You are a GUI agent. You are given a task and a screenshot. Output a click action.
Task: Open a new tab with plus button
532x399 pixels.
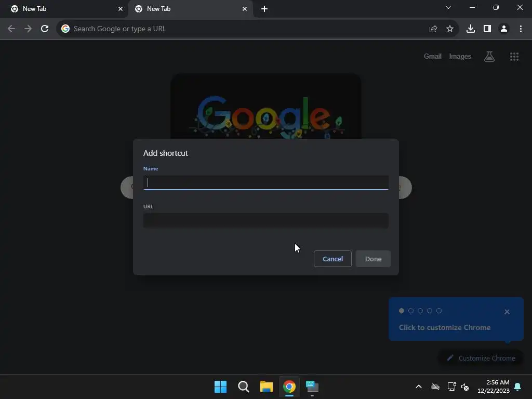(264, 9)
